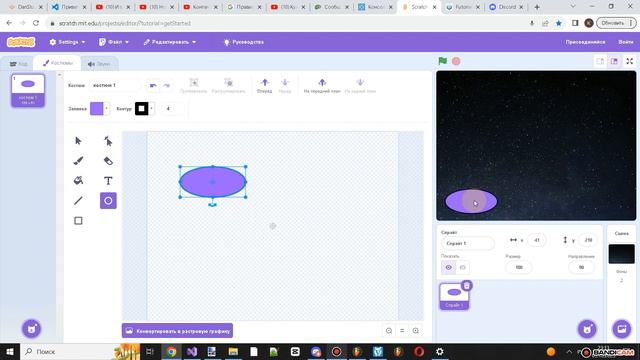Viewport: 640px width, 360px height.
Task: Undo the last costume edit
Action: pos(153,85)
